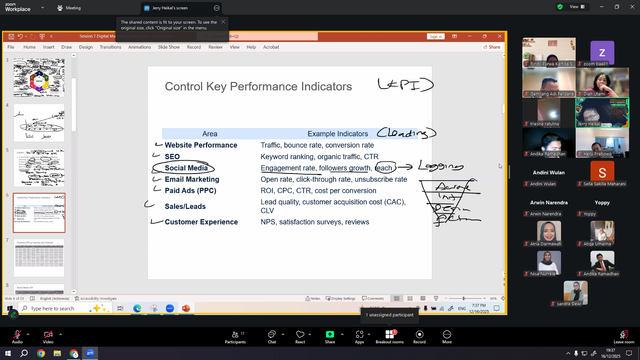Open the Zoom View layout button

click(x=577, y=7)
